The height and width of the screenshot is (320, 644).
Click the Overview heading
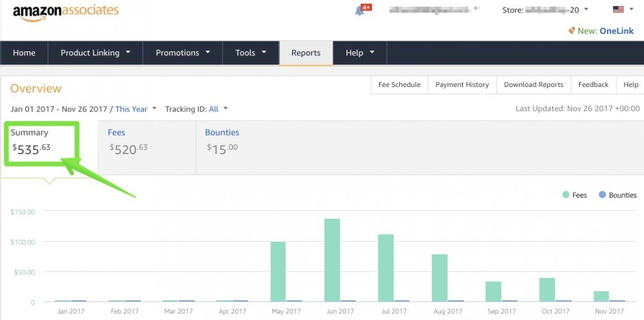(x=36, y=88)
